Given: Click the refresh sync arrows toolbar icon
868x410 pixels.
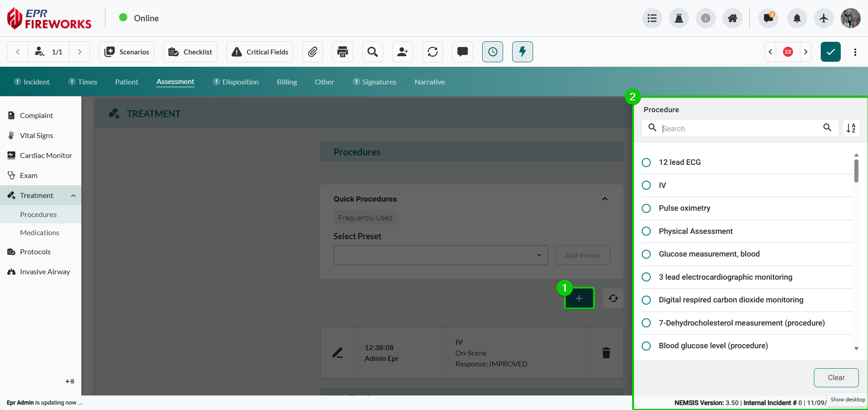Looking at the screenshot, I should (433, 52).
